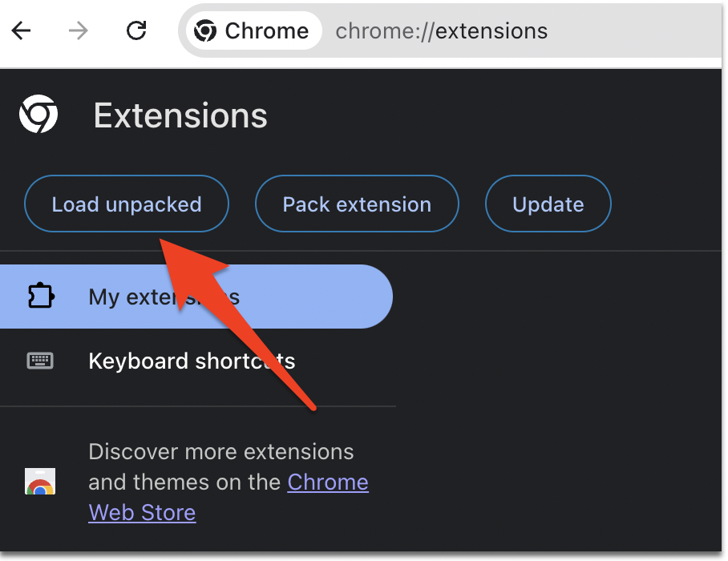The image size is (728, 561).
Task: Click the Web Store link text
Action: 142,513
